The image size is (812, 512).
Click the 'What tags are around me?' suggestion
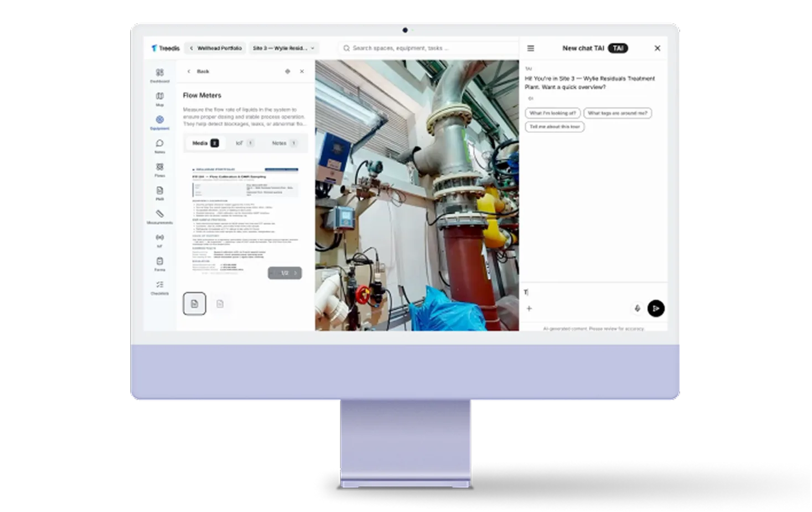[617, 113]
